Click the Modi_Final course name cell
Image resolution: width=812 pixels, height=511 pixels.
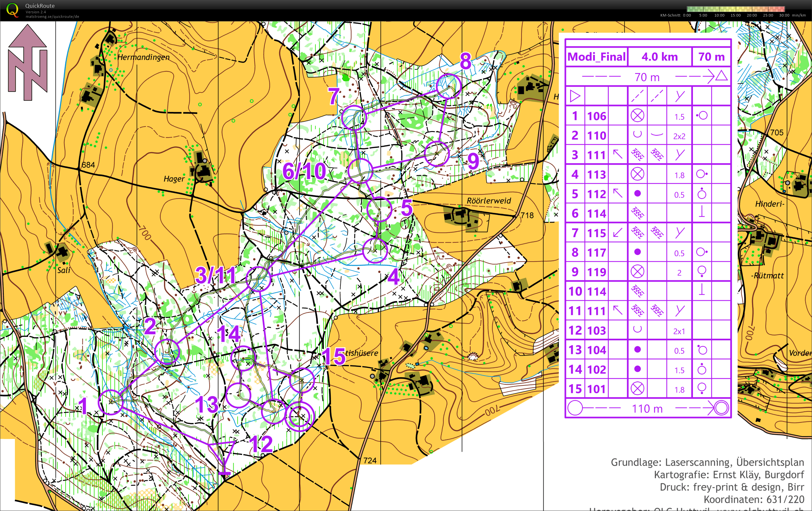pyautogui.click(x=596, y=57)
